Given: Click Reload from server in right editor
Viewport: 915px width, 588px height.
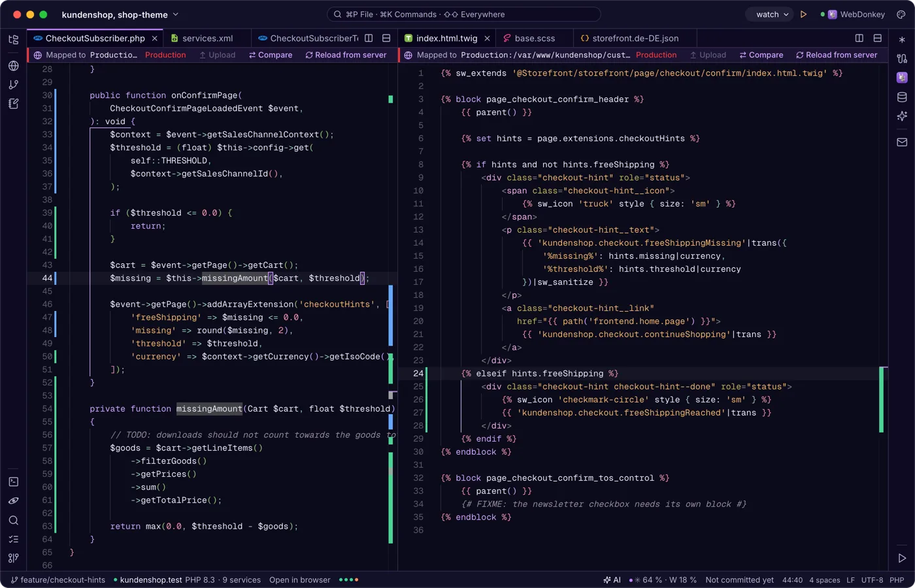Looking at the screenshot, I should (837, 56).
